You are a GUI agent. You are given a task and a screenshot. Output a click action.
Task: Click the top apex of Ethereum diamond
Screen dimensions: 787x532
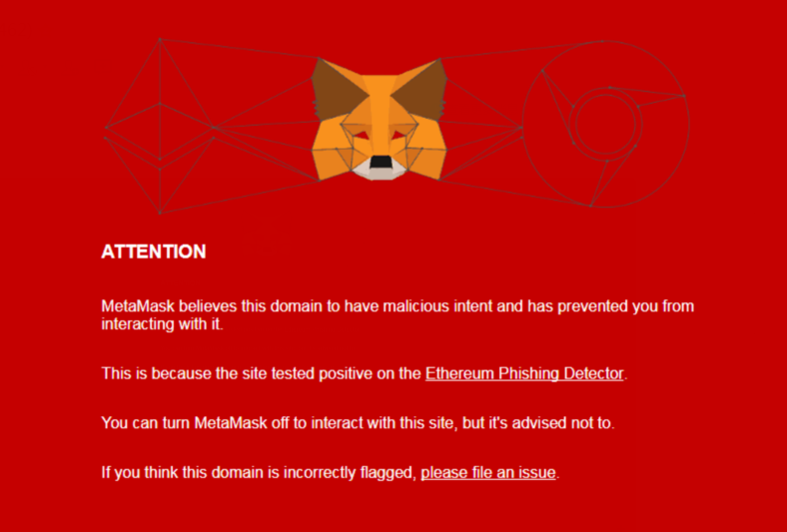point(160,39)
